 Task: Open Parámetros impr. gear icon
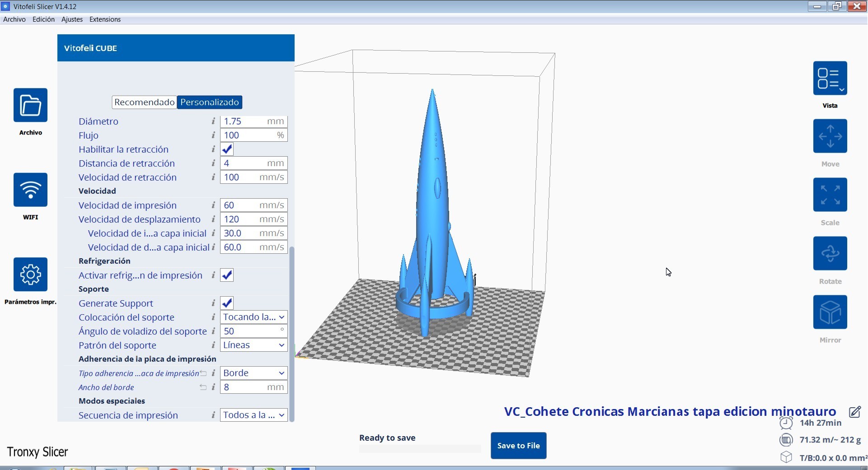coord(30,274)
